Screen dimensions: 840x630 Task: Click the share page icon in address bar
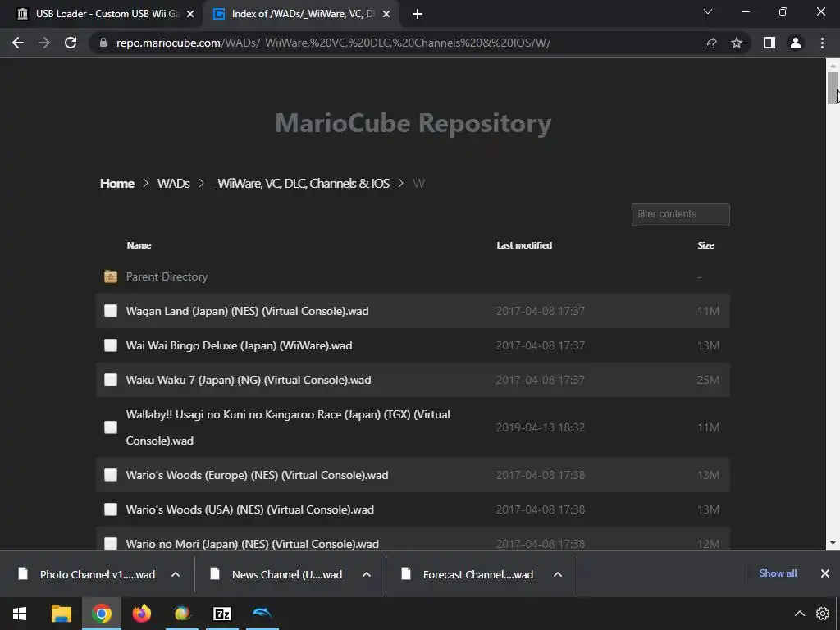(x=710, y=43)
